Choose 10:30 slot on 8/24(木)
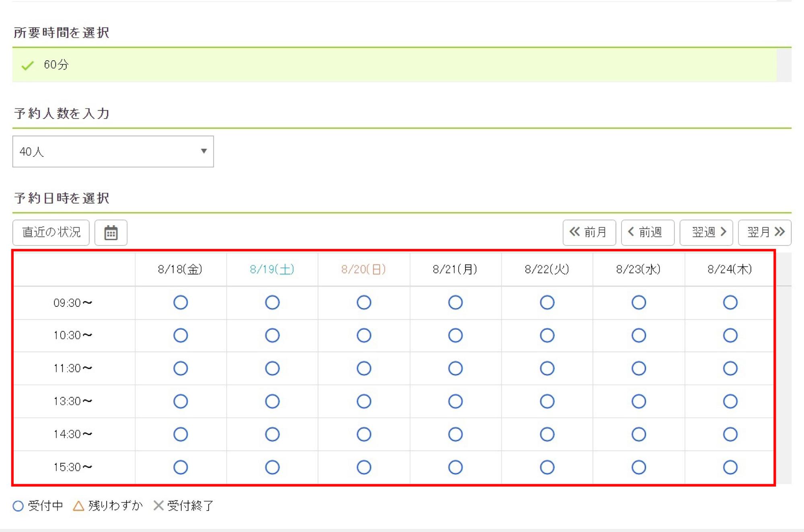The height and width of the screenshot is (532, 804). pos(730,335)
